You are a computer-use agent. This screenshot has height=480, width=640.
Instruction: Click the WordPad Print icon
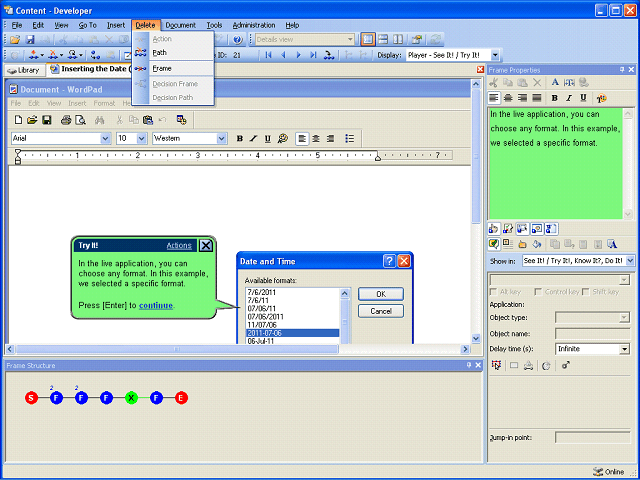point(66,120)
